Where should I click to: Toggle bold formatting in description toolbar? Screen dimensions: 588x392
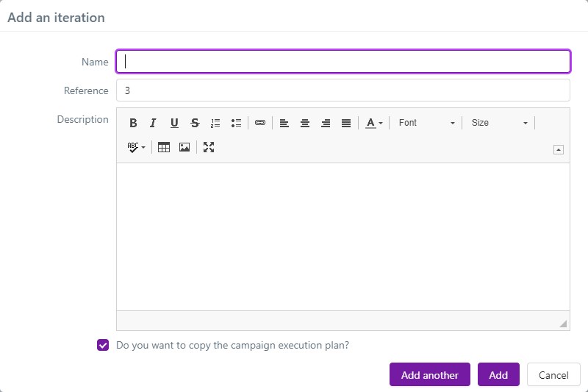click(133, 124)
